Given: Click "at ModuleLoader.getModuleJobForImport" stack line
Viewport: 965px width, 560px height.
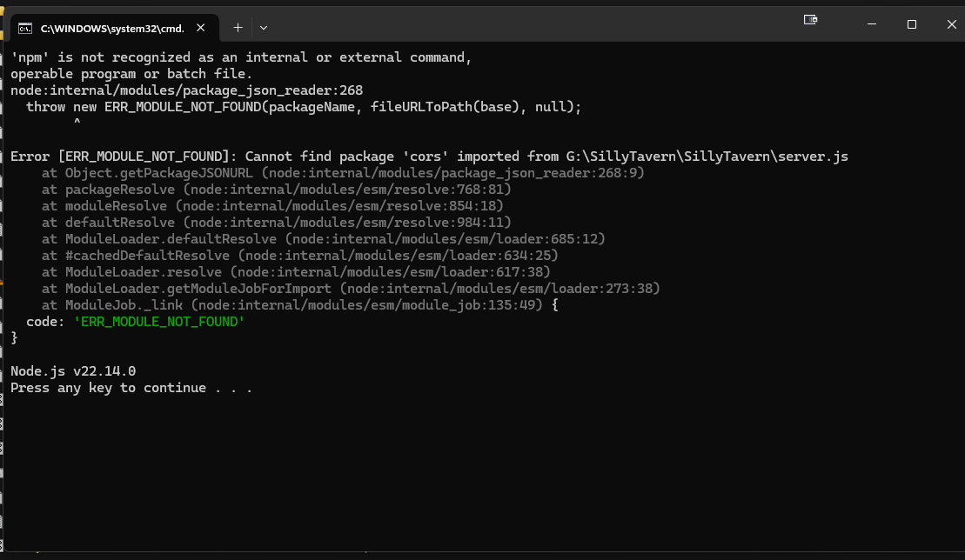Looking at the screenshot, I should [351, 289].
